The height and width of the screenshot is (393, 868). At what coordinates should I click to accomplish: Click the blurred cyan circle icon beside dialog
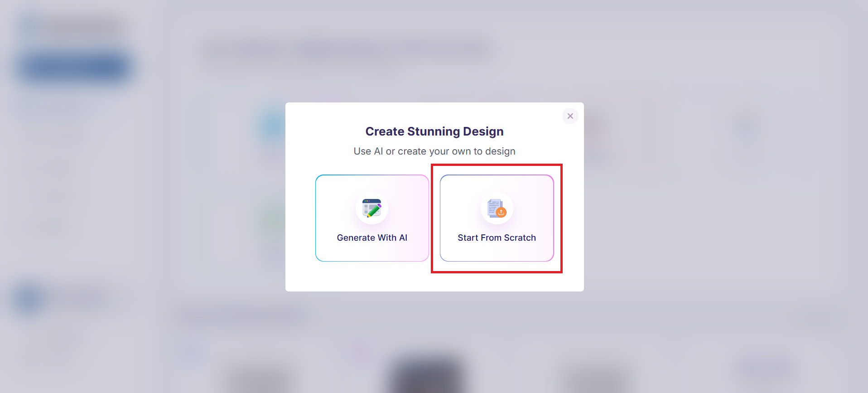(273, 126)
